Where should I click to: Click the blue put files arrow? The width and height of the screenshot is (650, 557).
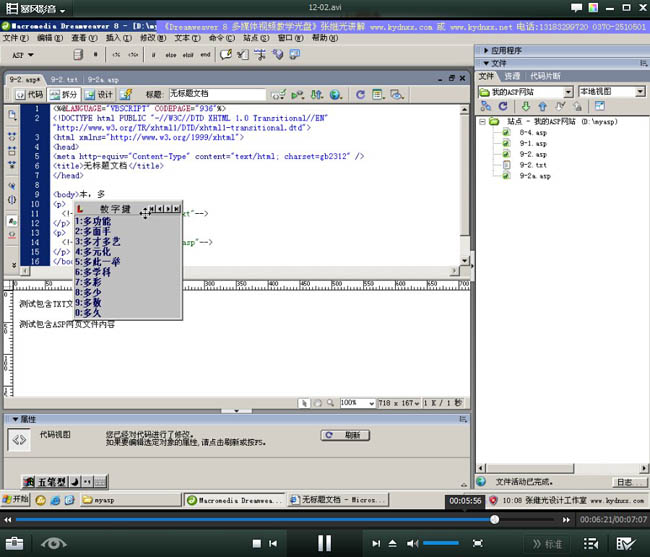[x=543, y=107]
